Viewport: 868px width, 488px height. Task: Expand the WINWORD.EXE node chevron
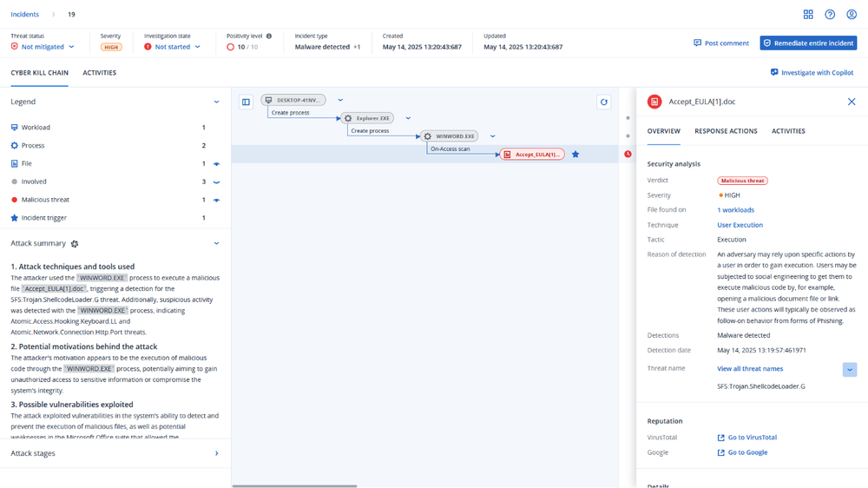pyautogui.click(x=493, y=136)
